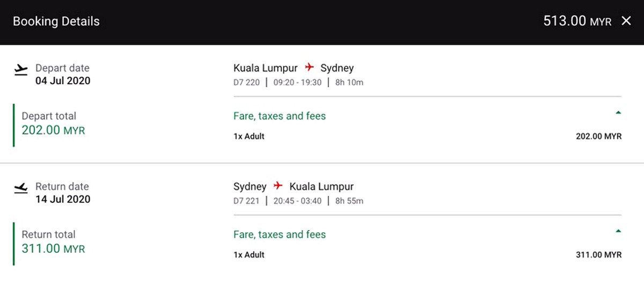
Task: Click Kuala Lumpur origin city in depart route
Action: click(x=266, y=68)
